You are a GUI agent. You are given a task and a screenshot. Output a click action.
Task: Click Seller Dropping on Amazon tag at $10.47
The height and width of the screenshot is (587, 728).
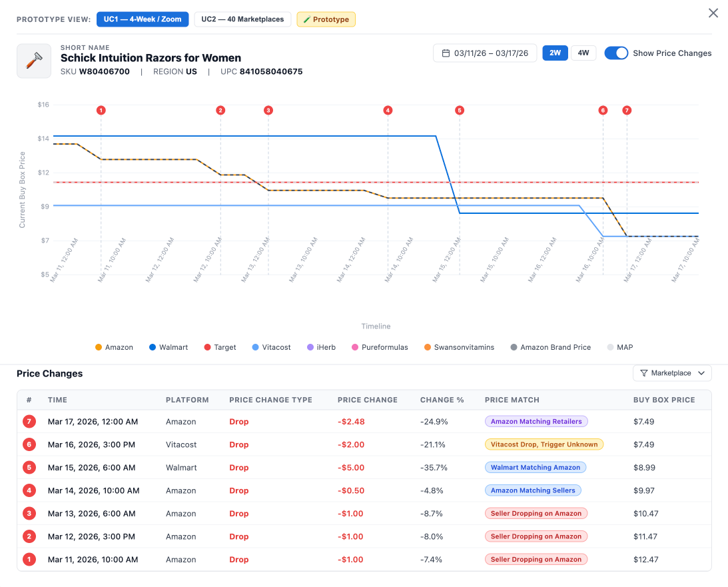click(536, 513)
